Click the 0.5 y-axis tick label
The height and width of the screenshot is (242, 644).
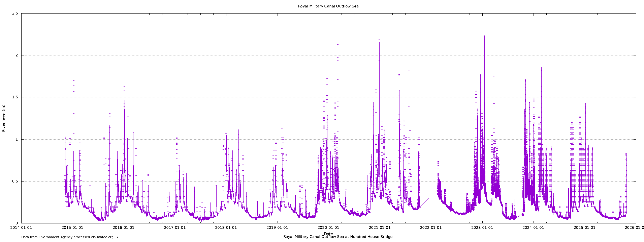[15, 181]
